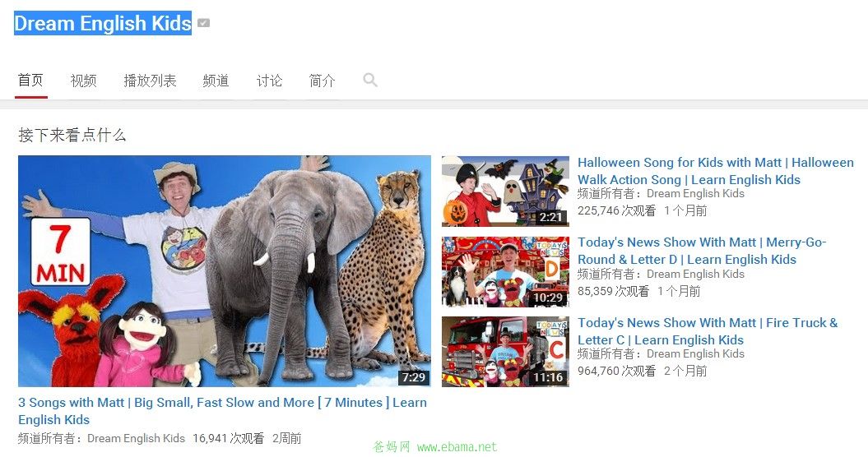
Task: Click channel owner name under Halloween video
Action: pyautogui.click(x=695, y=194)
